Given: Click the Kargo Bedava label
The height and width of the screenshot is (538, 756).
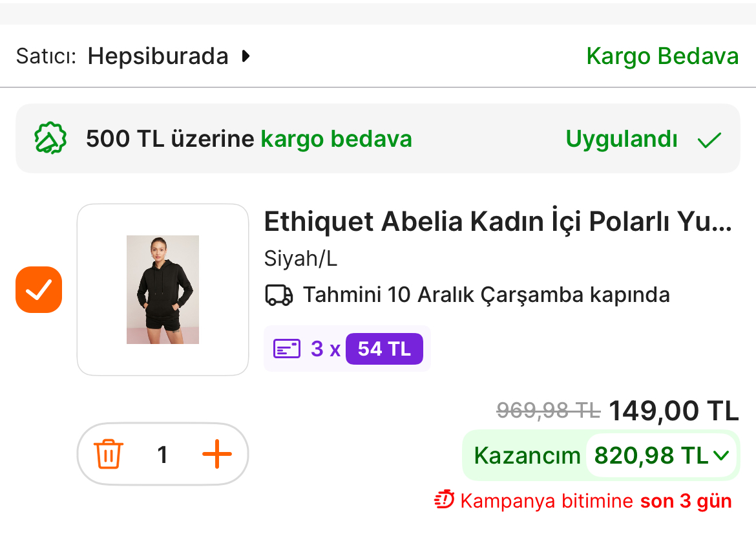Looking at the screenshot, I should tap(662, 56).
